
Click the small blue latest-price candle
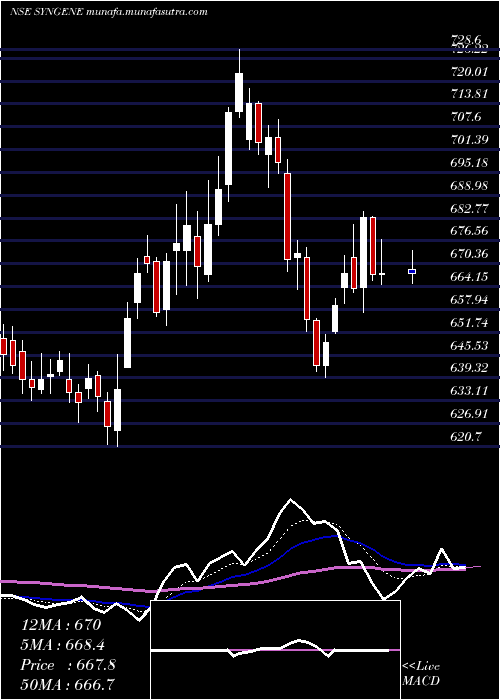click(x=412, y=271)
